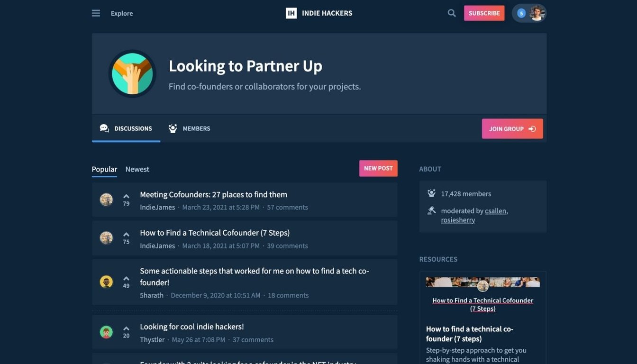Open the hamburger menu icon
The width and height of the screenshot is (637, 364).
[96, 13]
